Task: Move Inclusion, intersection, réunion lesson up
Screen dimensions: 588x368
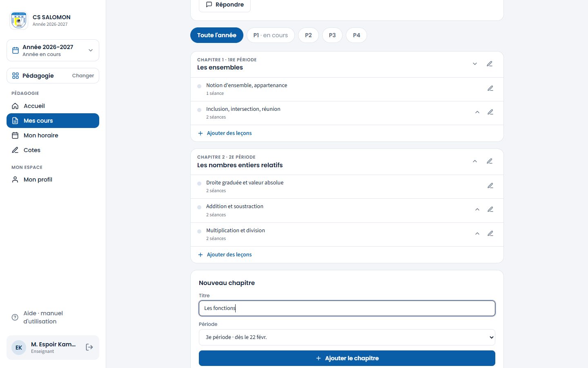Action: (x=477, y=112)
